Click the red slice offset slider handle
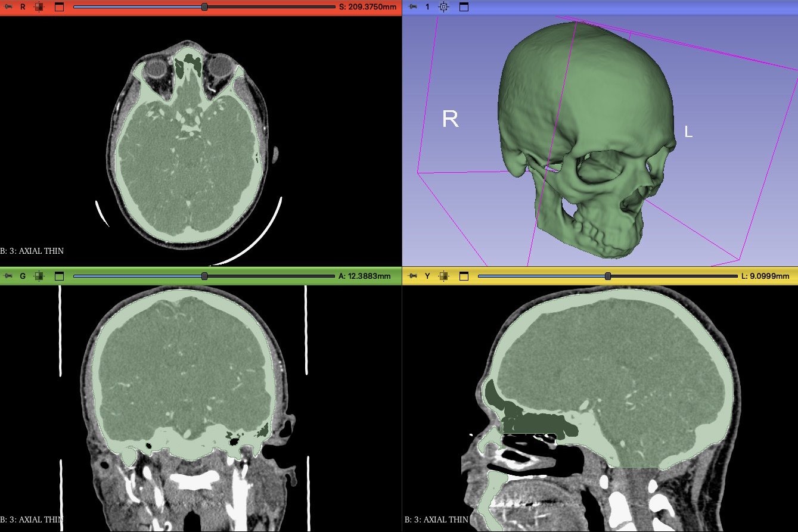The width and height of the screenshot is (798, 532). 204,7
